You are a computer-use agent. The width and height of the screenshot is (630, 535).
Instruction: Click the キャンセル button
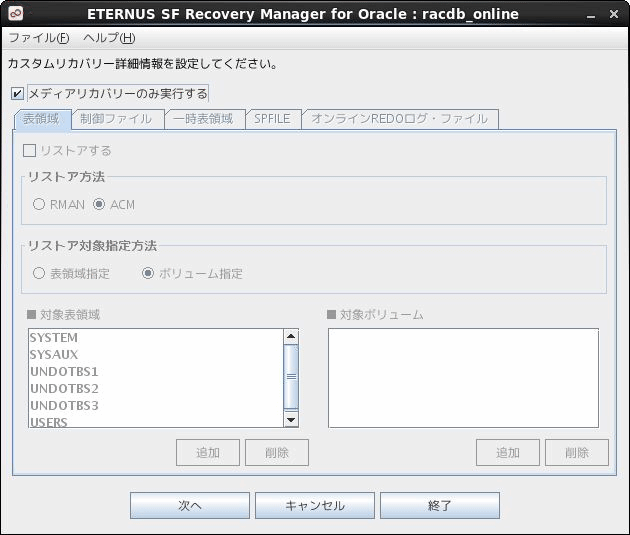[x=315, y=506]
